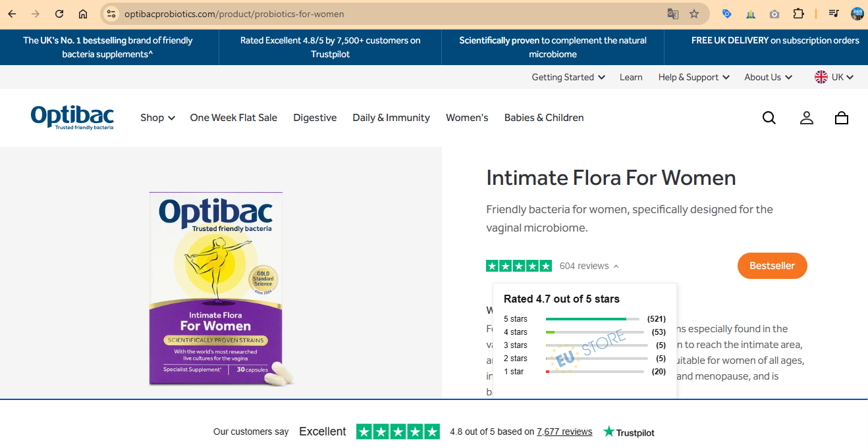
Task: Click the browser forward arrow
Action: [x=36, y=14]
